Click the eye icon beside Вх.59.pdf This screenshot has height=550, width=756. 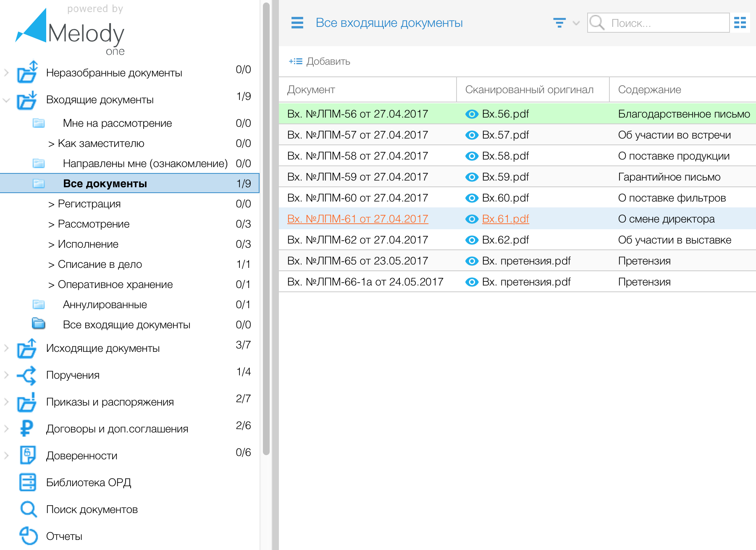[472, 177]
